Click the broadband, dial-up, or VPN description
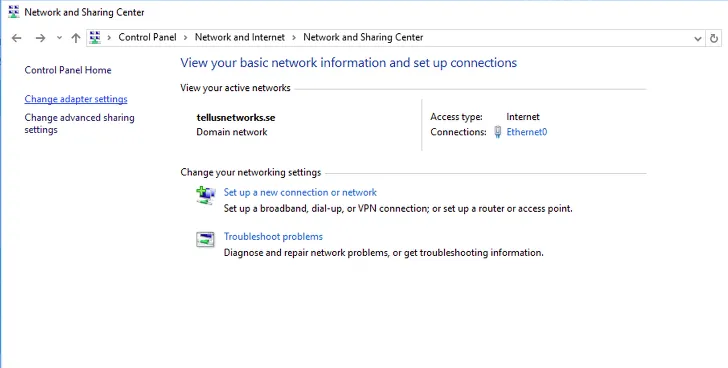Viewport: 728px width, 368px height. 398,208
